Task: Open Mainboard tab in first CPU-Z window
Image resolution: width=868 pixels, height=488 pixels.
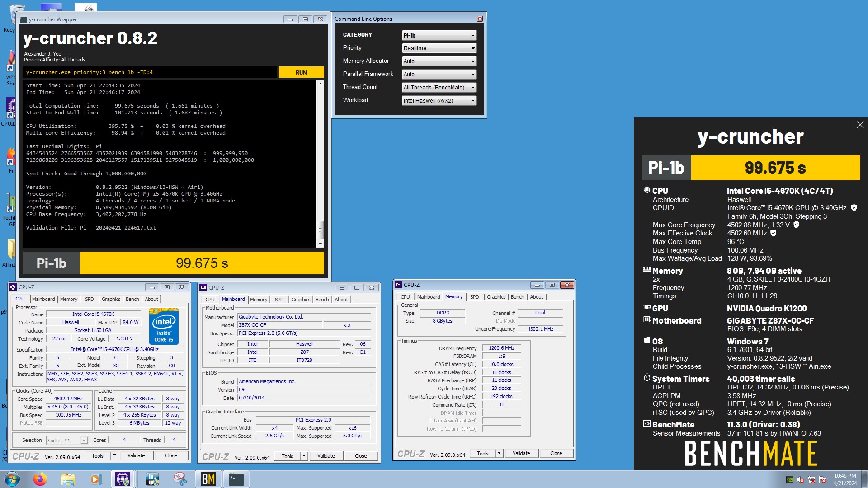Action: (43, 299)
